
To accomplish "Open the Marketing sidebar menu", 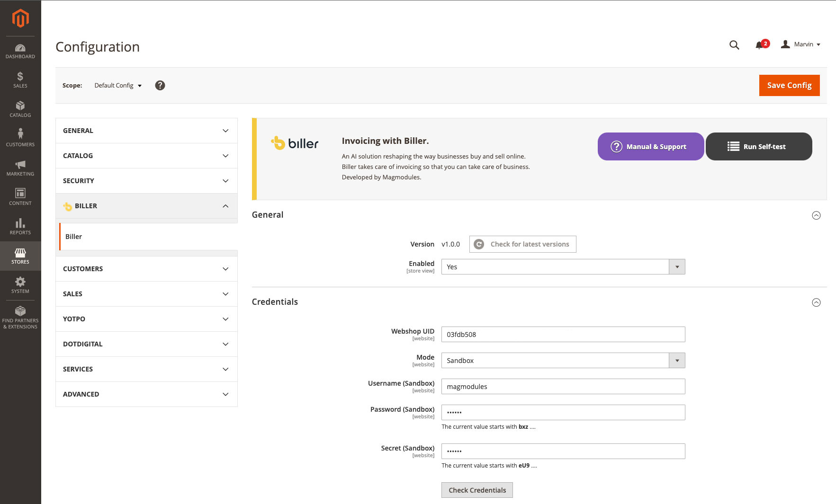I will pyautogui.click(x=20, y=168).
